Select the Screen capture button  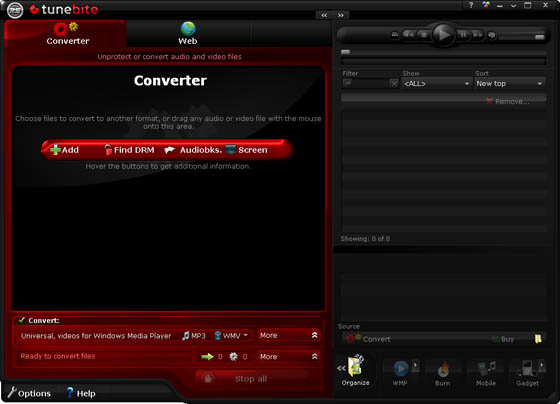tap(246, 150)
